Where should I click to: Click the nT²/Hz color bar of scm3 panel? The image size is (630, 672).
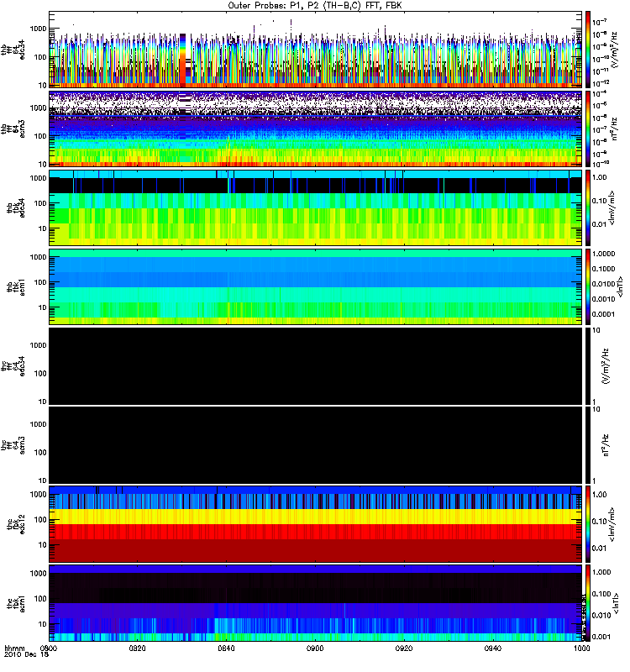[x=588, y=129]
